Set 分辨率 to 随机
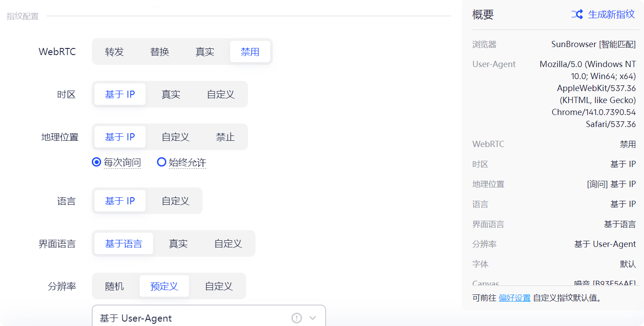 pyautogui.click(x=115, y=286)
